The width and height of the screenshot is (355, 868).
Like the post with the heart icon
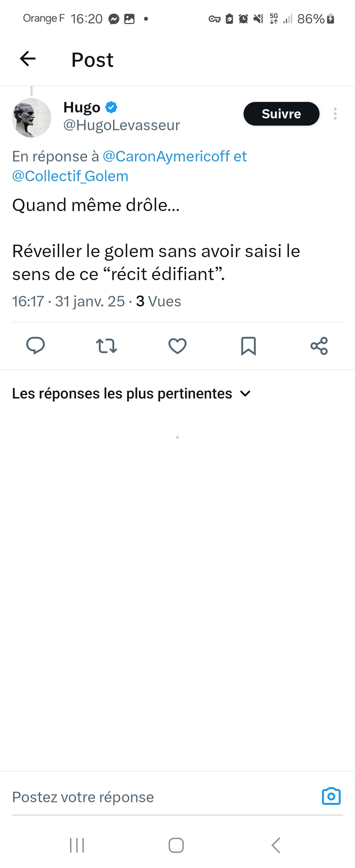177,346
